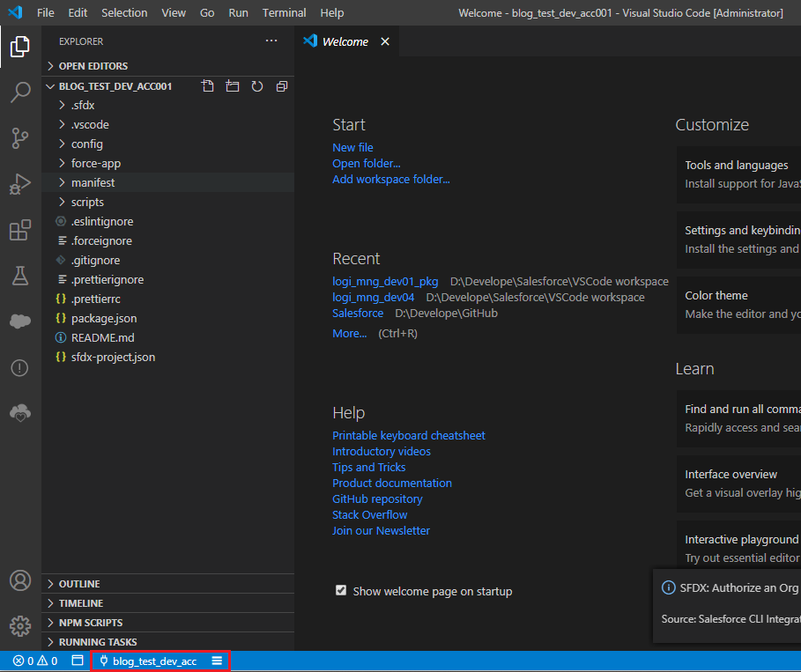801x672 pixels.
Task: Click the New file link
Action: tap(352, 148)
